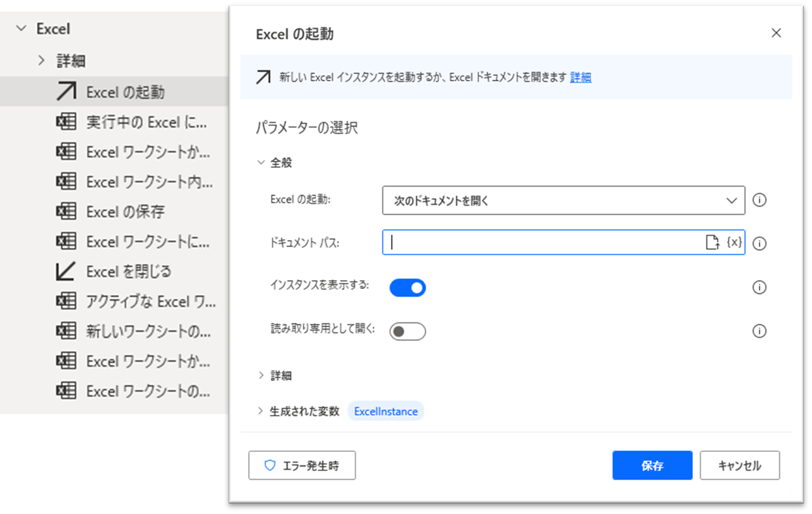Click the パラメーターの選択 heading
This screenshot has width=812, height=514.
coord(307,128)
